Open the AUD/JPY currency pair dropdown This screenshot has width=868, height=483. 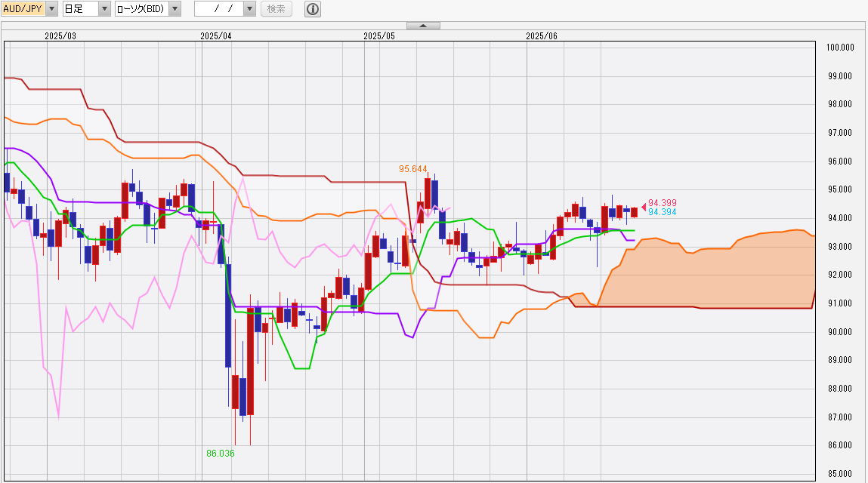(29, 9)
